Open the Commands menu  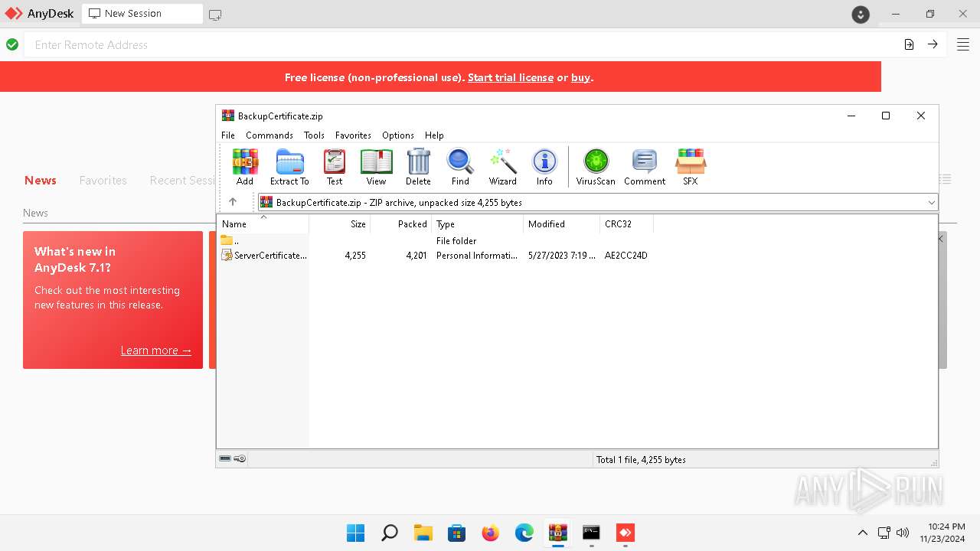(269, 135)
